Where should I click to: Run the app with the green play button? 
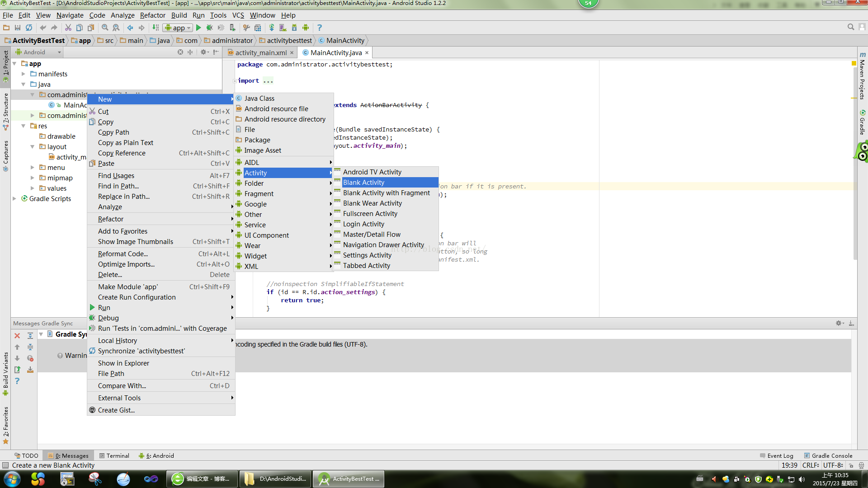click(x=198, y=28)
